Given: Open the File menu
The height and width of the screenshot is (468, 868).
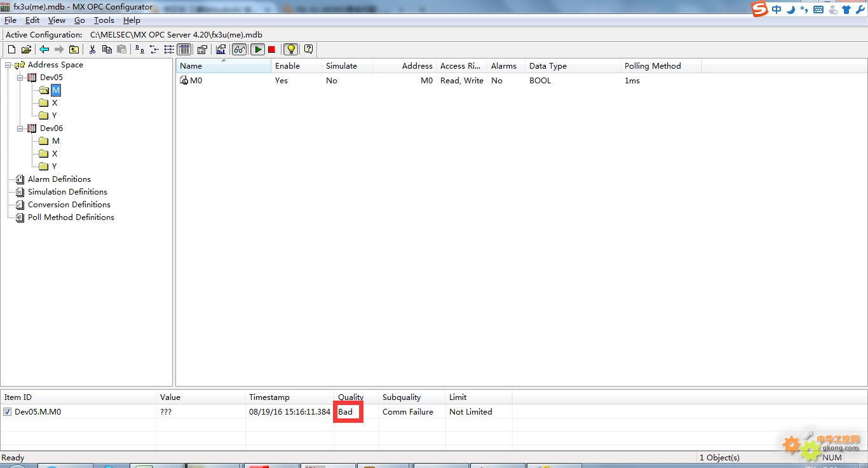Looking at the screenshot, I should 10,20.
